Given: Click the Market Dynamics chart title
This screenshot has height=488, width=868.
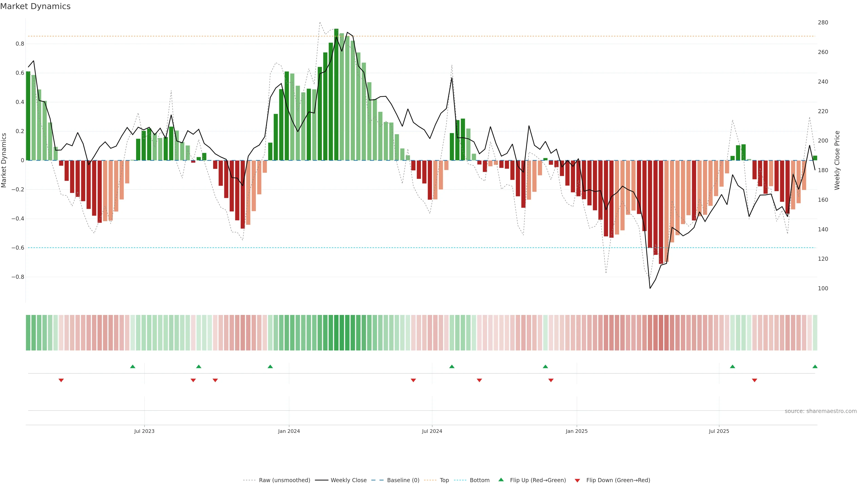Looking at the screenshot, I should [35, 6].
